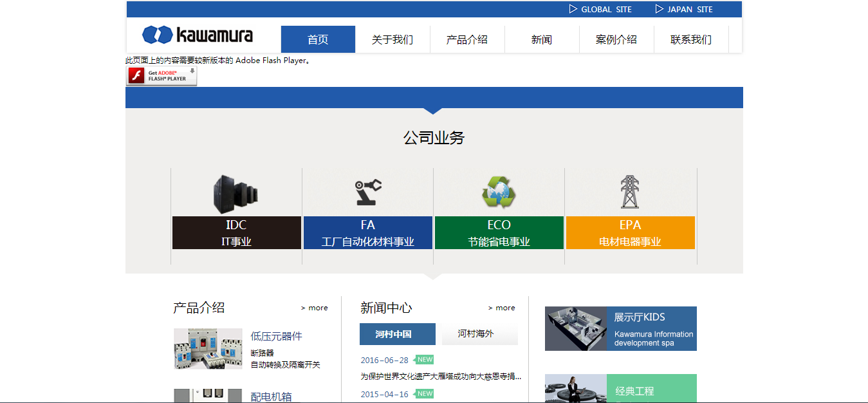Open the 联系我们 menu item
This screenshot has height=403, width=868.
691,39
